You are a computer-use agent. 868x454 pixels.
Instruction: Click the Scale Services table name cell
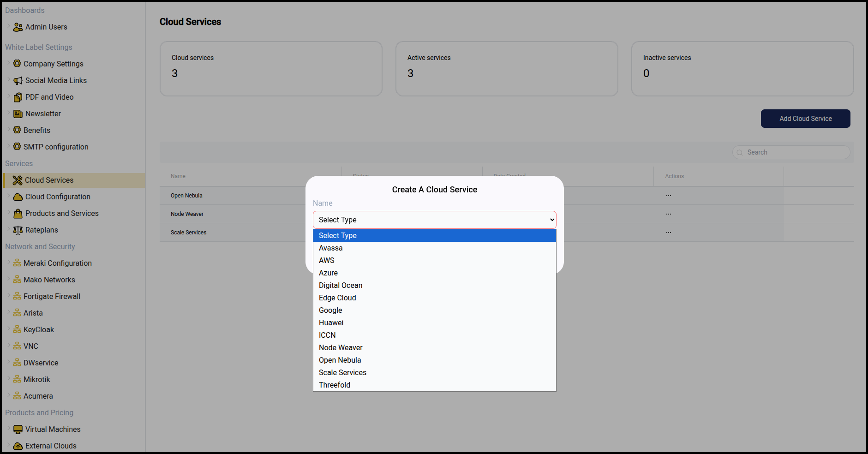pyautogui.click(x=188, y=233)
